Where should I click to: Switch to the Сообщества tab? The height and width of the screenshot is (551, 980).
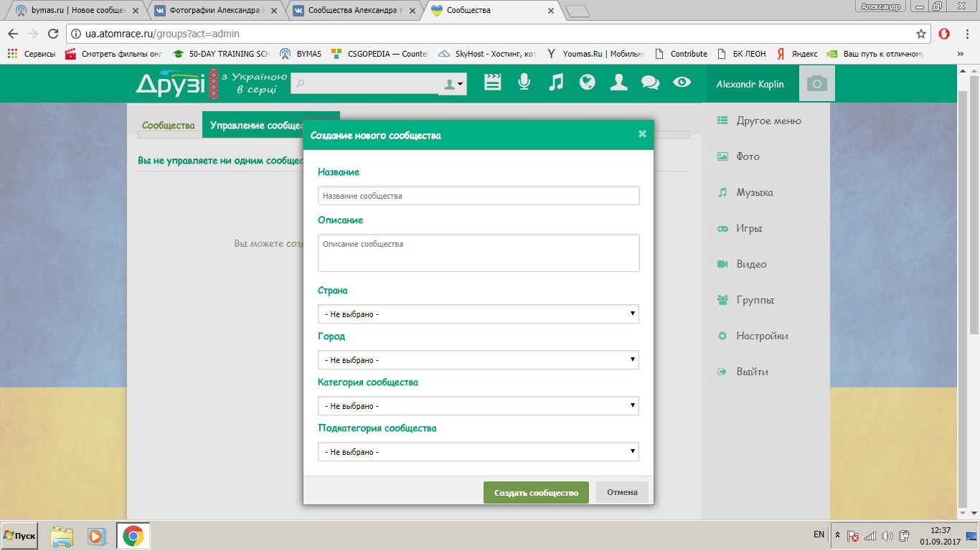169,125
